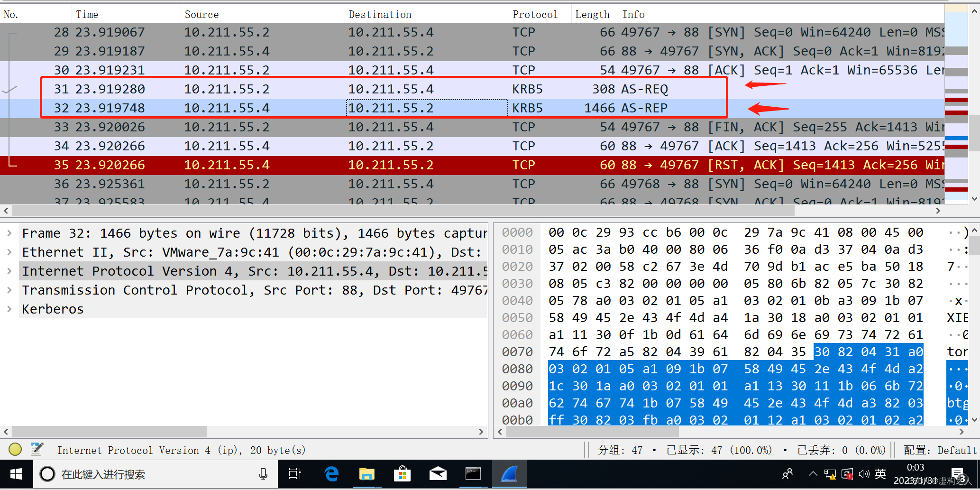Click the configuration profile Default label
The height and width of the screenshot is (490, 980).
[x=940, y=450]
